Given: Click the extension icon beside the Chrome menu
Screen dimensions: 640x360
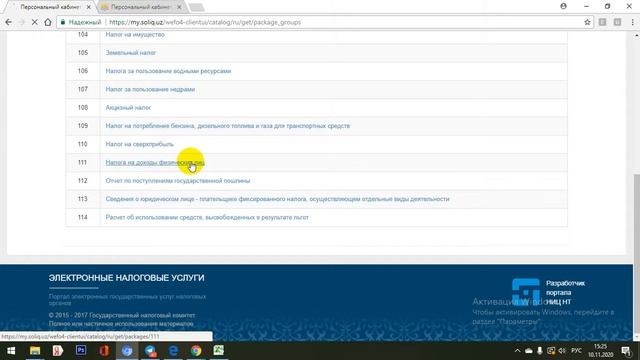Looking at the screenshot, I should [617, 22].
